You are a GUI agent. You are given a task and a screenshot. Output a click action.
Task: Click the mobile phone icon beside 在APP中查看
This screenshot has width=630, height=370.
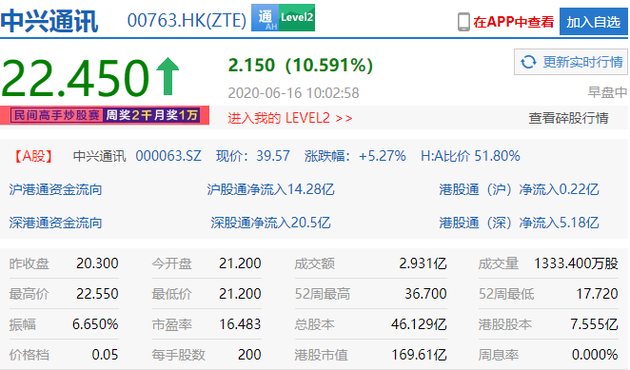(464, 22)
